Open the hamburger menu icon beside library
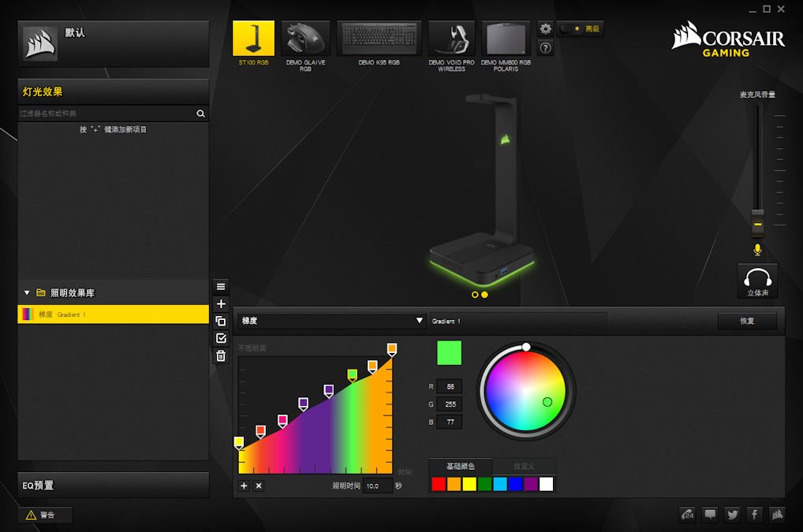Viewport: 803px width, 532px height. click(221, 286)
